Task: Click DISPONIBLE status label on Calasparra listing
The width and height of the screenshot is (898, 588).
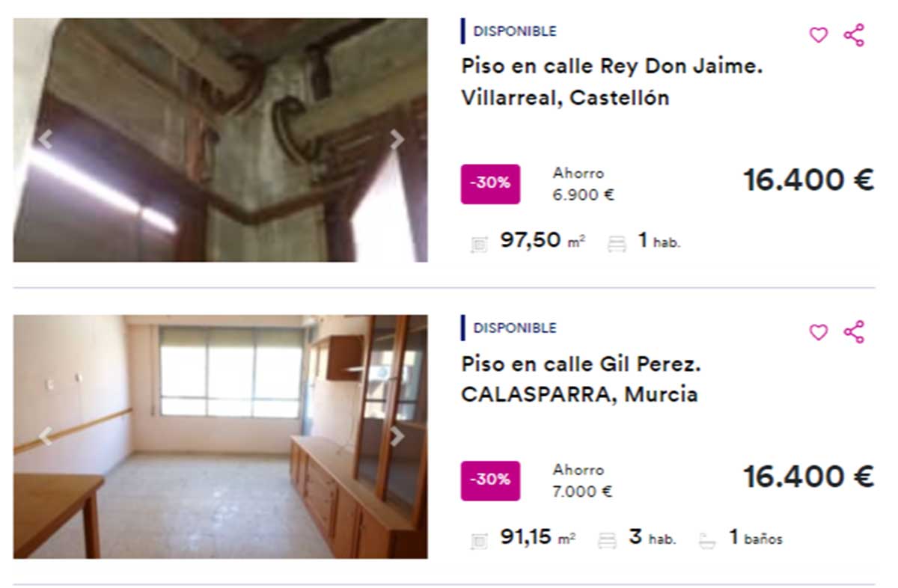Action: [515, 328]
